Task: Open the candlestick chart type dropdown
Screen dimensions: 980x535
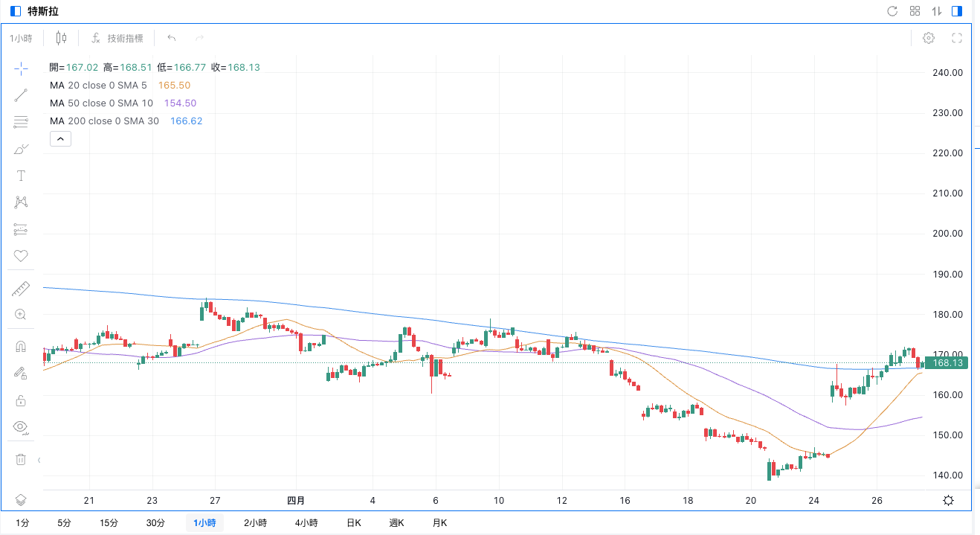Action: 61,38
